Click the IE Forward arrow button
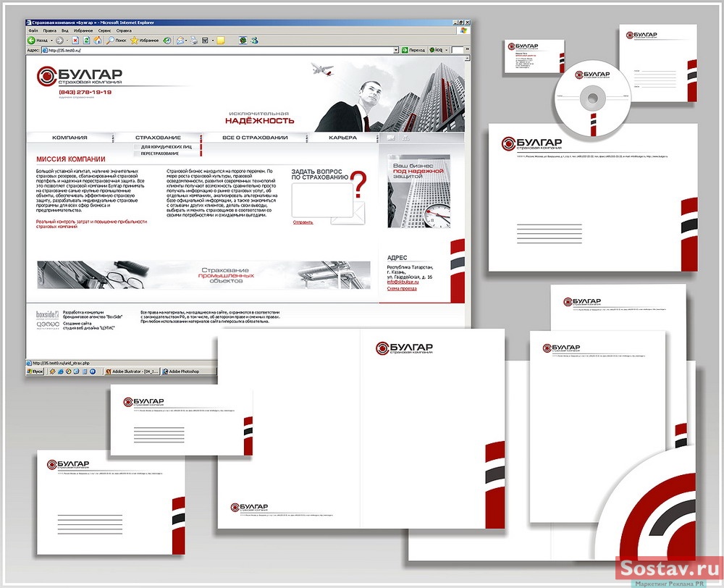This screenshot has height=588, width=724. coord(59,41)
